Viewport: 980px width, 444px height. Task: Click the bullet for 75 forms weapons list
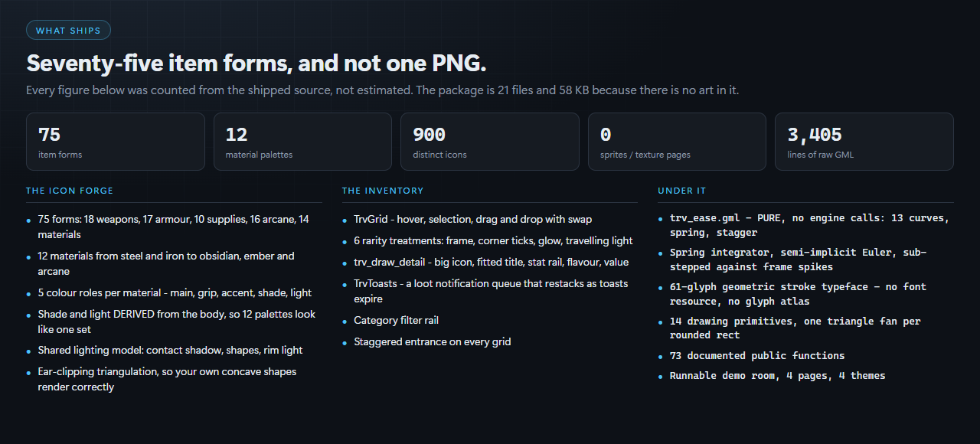[x=29, y=220]
